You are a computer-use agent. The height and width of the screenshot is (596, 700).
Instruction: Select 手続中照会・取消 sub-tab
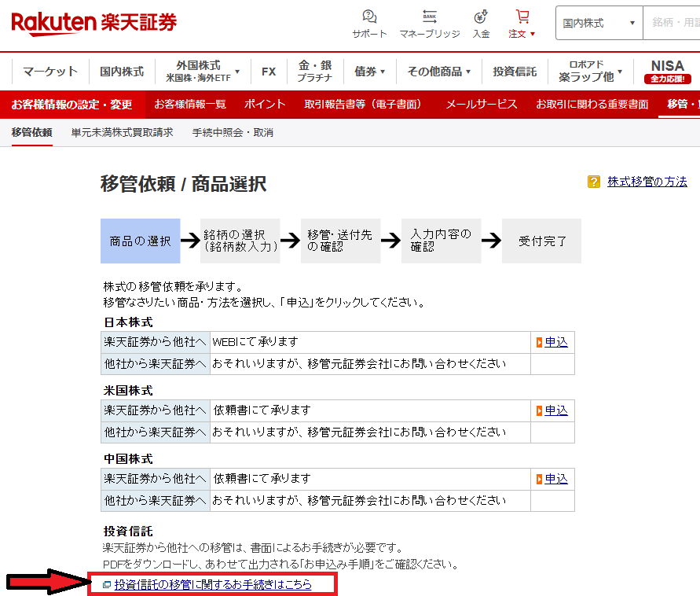(233, 133)
